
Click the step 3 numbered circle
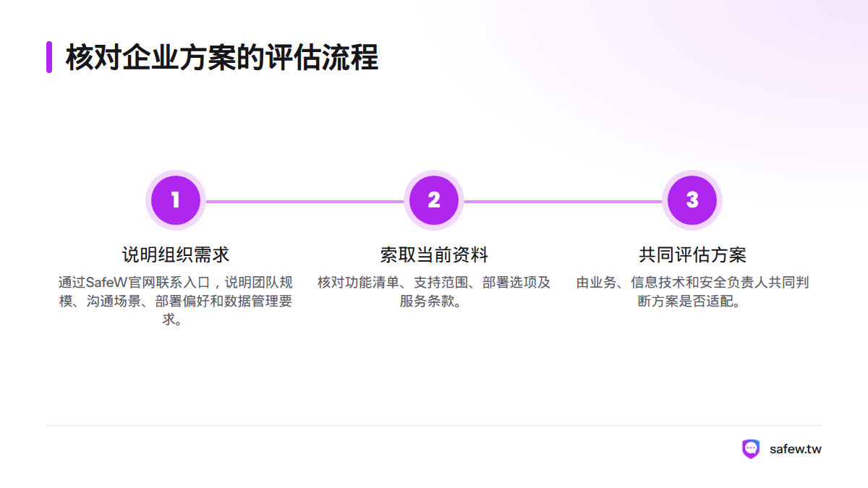click(x=692, y=200)
